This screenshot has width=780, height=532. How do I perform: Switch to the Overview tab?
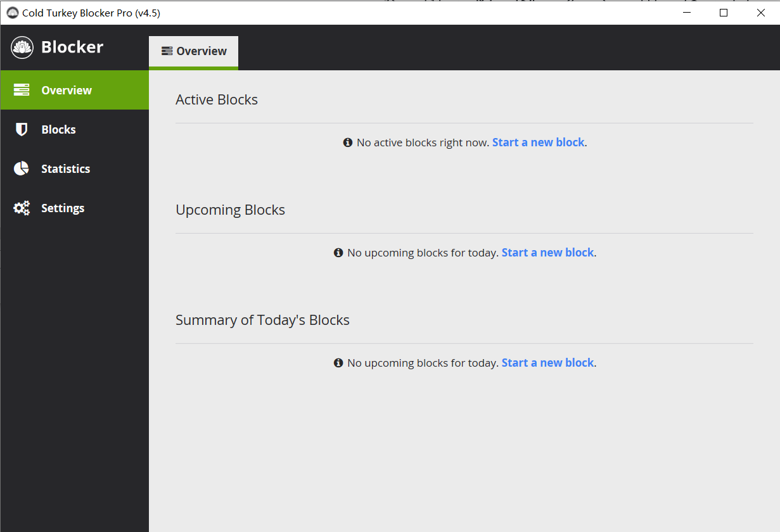[193, 51]
